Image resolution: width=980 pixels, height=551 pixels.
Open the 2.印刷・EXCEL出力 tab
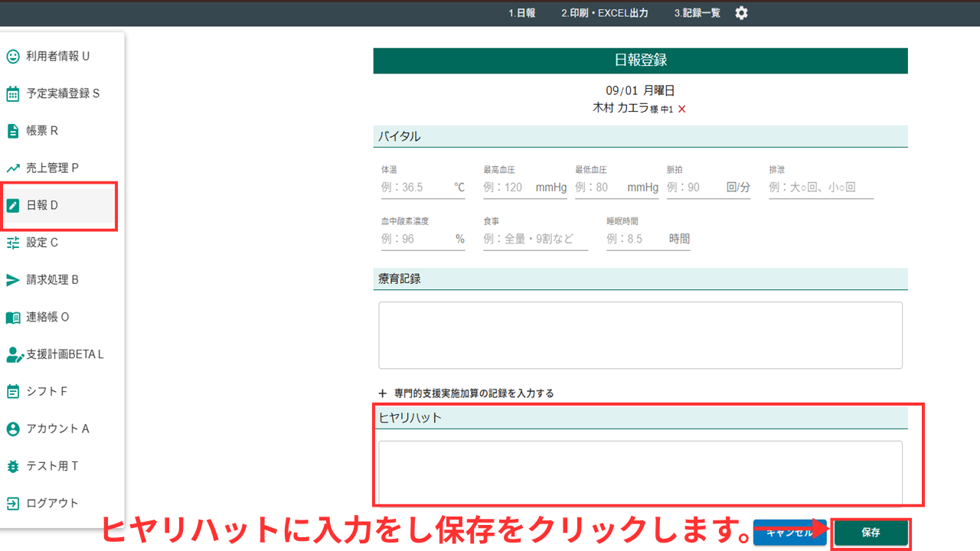click(x=604, y=13)
